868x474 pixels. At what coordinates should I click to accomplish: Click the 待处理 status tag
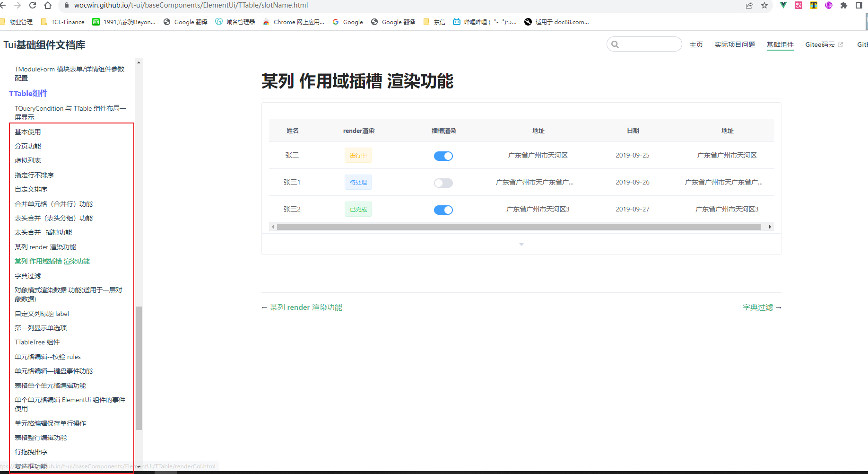pos(358,182)
